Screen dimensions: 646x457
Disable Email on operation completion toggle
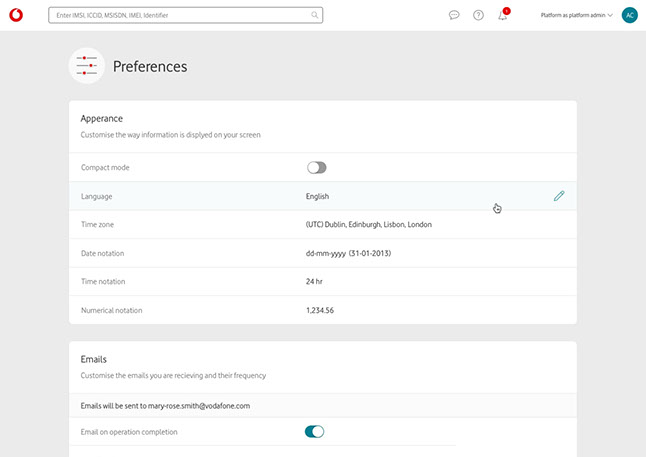click(x=314, y=432)
